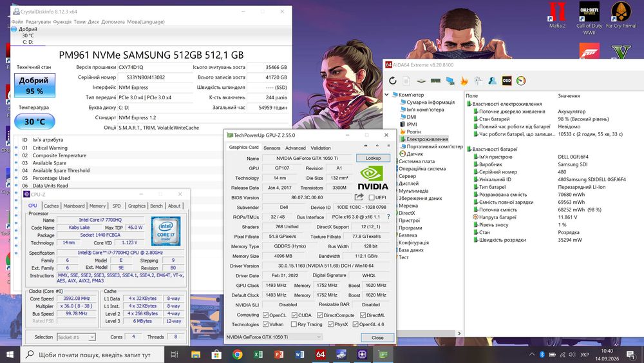Click the Bluetooth tray icon
644x363 pixels.
[x=542, y=355]
